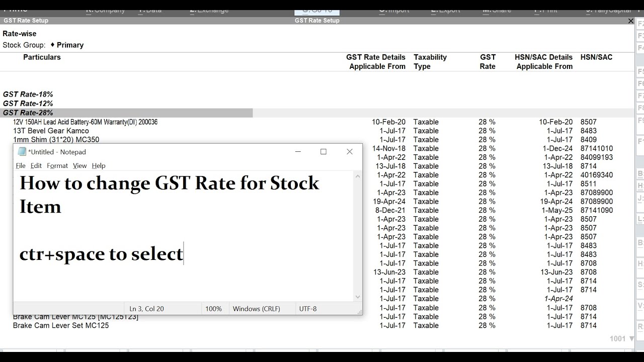
Task: Open Notepad View menu
Action: 79,165
